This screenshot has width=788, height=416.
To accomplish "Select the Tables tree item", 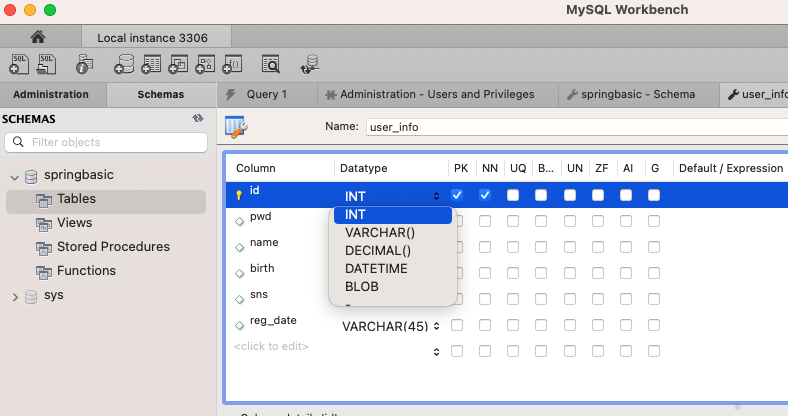I will pyautogui.click(x=106, y=199).
